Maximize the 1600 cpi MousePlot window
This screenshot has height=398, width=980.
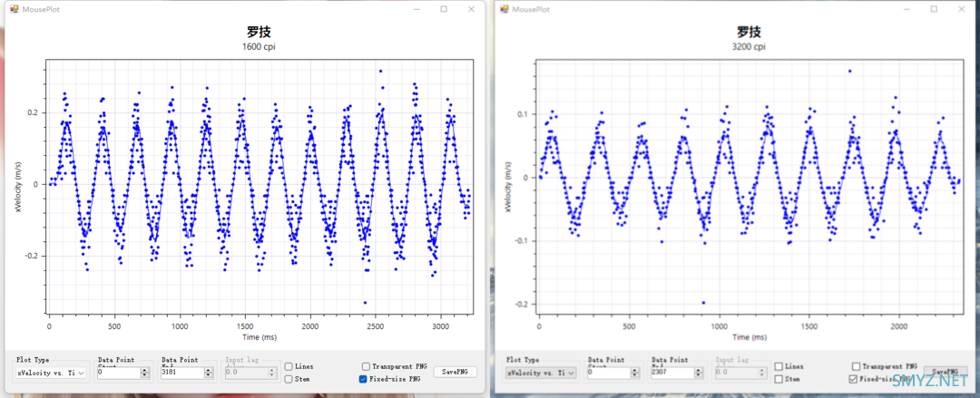click(x=444, y=9)
